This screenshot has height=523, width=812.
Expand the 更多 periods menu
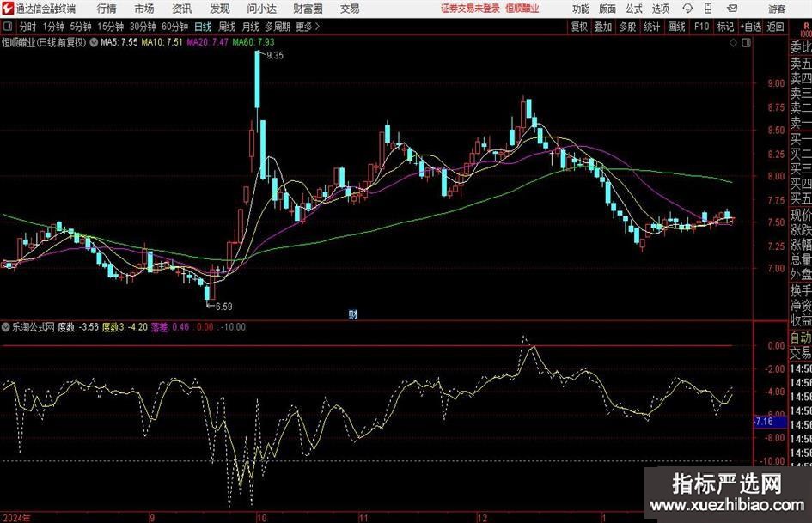(308, 27)
